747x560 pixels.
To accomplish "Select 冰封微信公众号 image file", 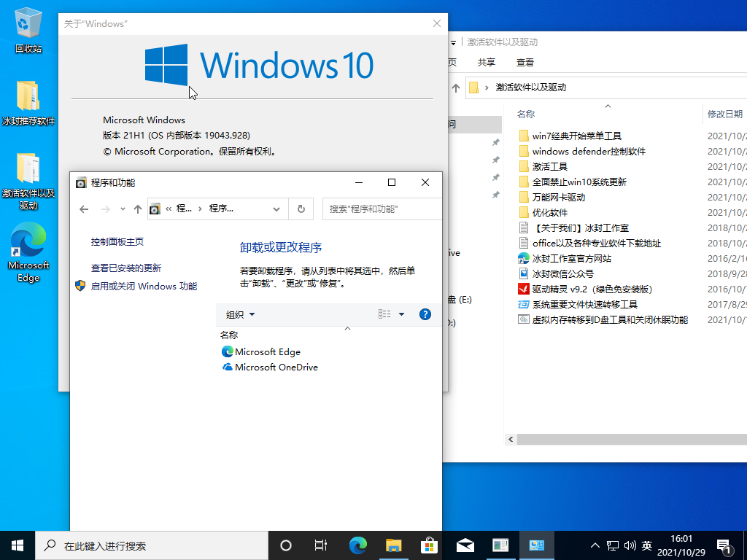I will tap(556, 274).
